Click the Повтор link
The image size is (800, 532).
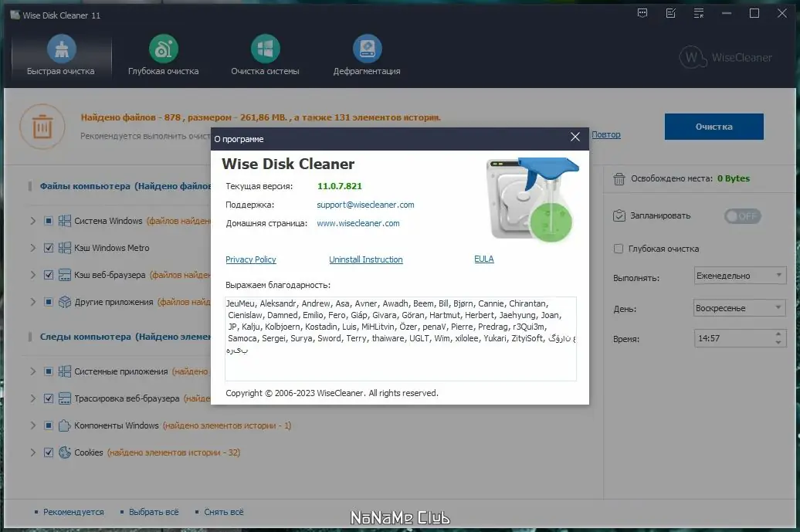pyautogui.click(x=605, y=134)
